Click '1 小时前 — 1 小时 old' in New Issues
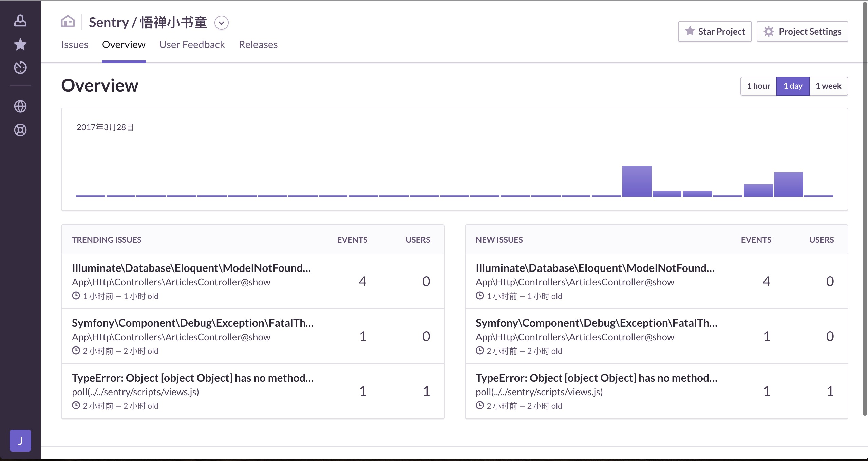This screenshot has height=461, width=868. pyautogui.click(x=524, y=296)
